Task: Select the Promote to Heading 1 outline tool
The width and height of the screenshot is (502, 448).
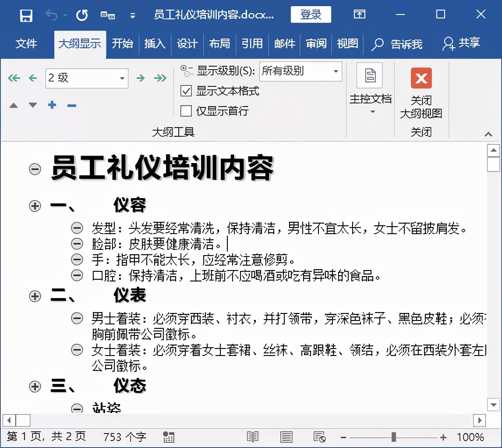Action: 14,78
